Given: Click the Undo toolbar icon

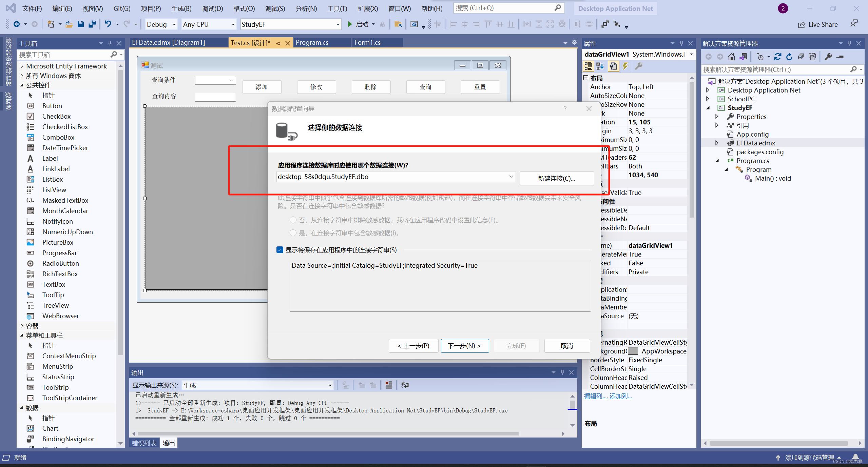Looking at the screenshot, I should click(108, 24).
